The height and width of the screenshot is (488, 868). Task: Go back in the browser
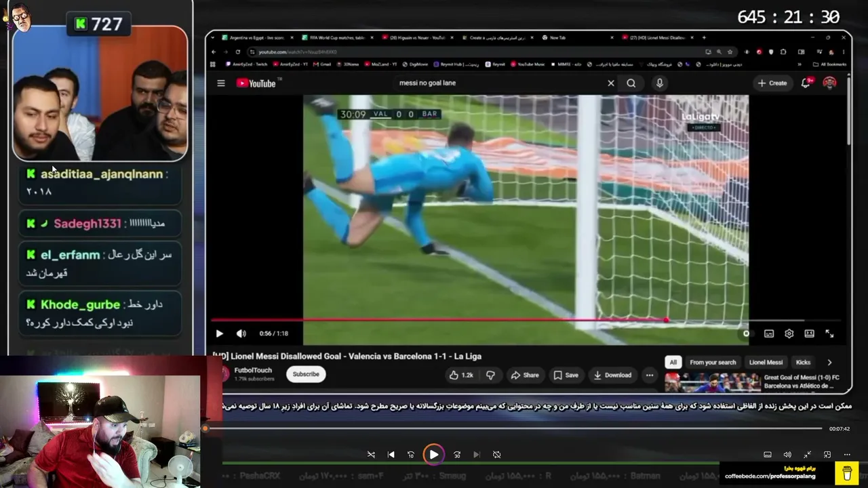click(x=214, y=52)
